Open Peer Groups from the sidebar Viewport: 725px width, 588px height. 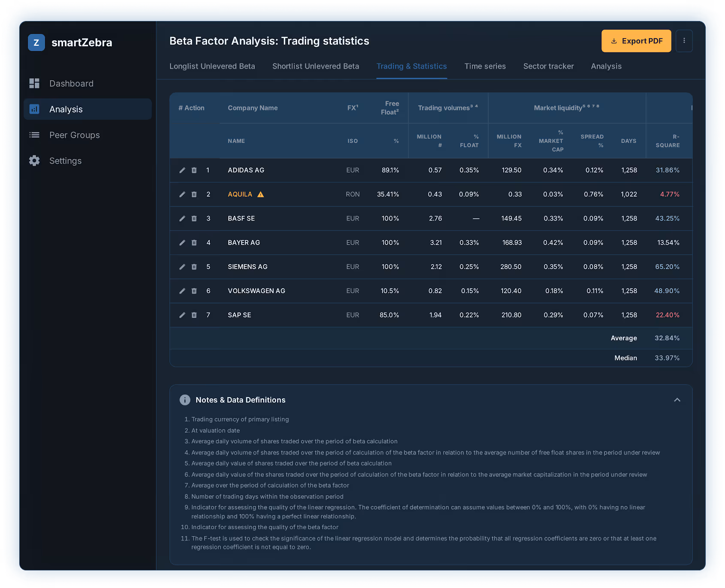[x=88, y=135]
